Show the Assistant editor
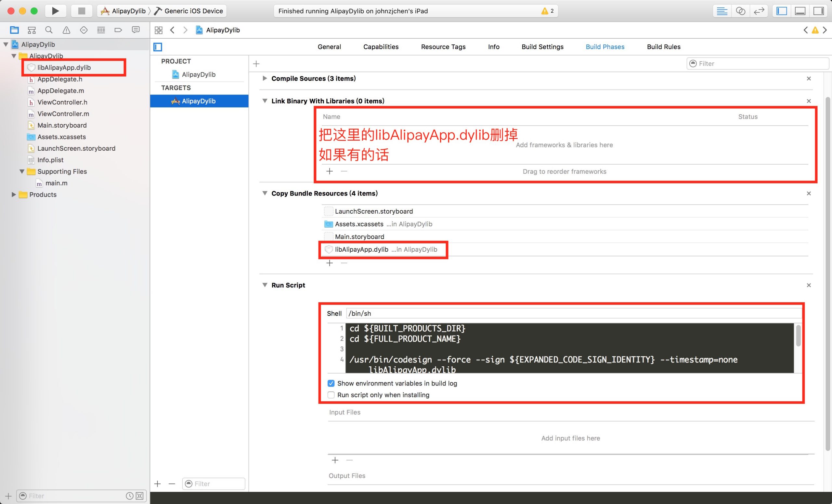Screen dimensions: 832x504 tap(740, 11)
